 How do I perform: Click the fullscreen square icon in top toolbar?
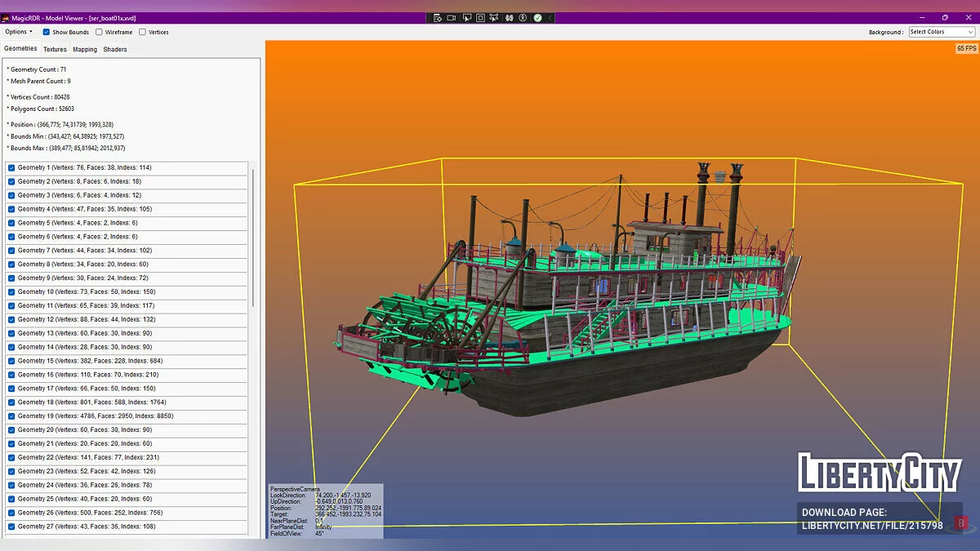tap(480, 17)
